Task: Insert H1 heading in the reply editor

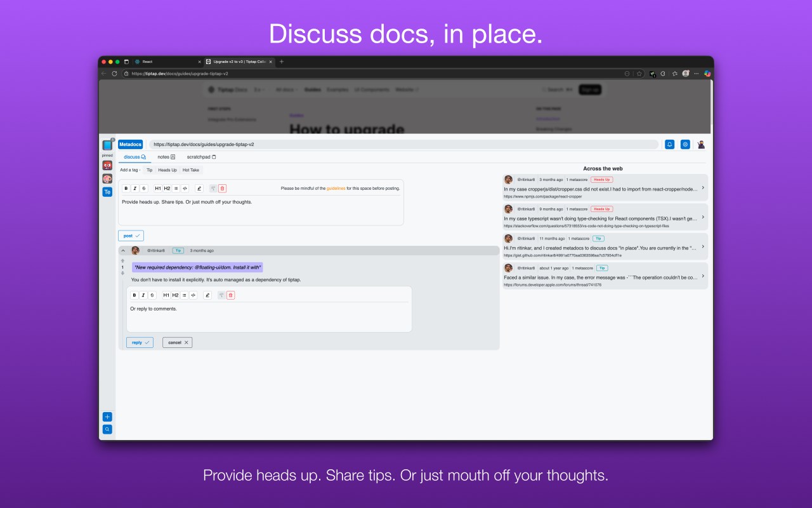Action: coord(166,295)
